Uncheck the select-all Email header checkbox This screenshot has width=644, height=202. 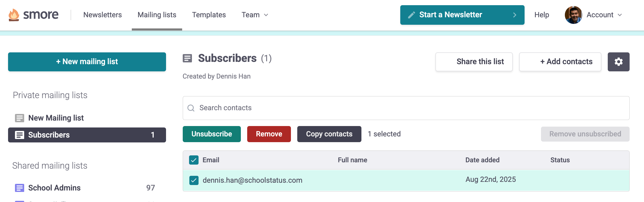(x=194, y=160)
